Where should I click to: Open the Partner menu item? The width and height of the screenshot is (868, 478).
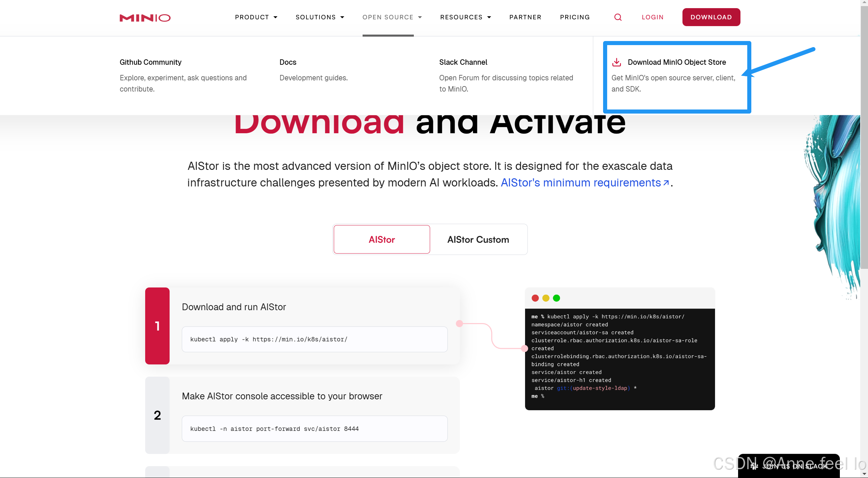tap(525, 17)
